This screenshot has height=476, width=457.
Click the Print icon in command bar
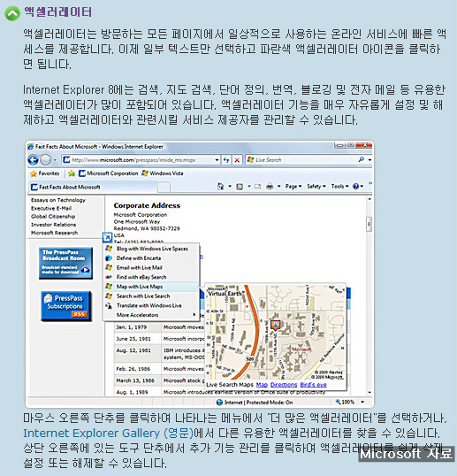click(x=270, y=187)
